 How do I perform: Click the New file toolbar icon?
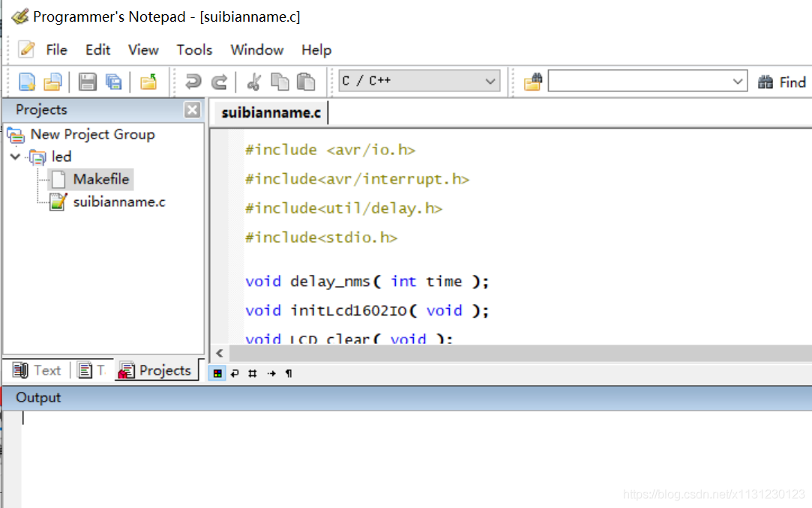(x=27, y=82)
